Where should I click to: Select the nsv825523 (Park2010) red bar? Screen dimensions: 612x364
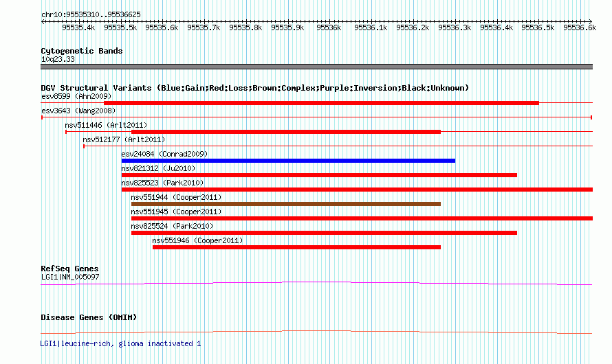[357, 190]
